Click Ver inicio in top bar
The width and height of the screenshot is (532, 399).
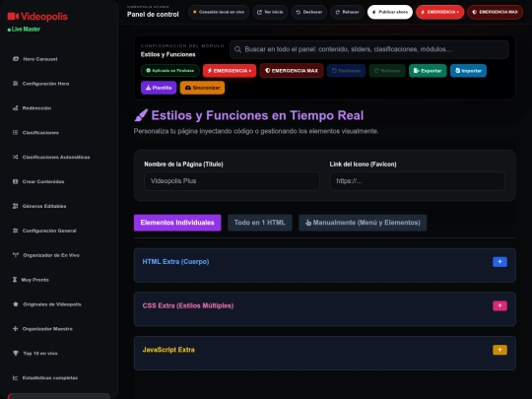(270, 12)
